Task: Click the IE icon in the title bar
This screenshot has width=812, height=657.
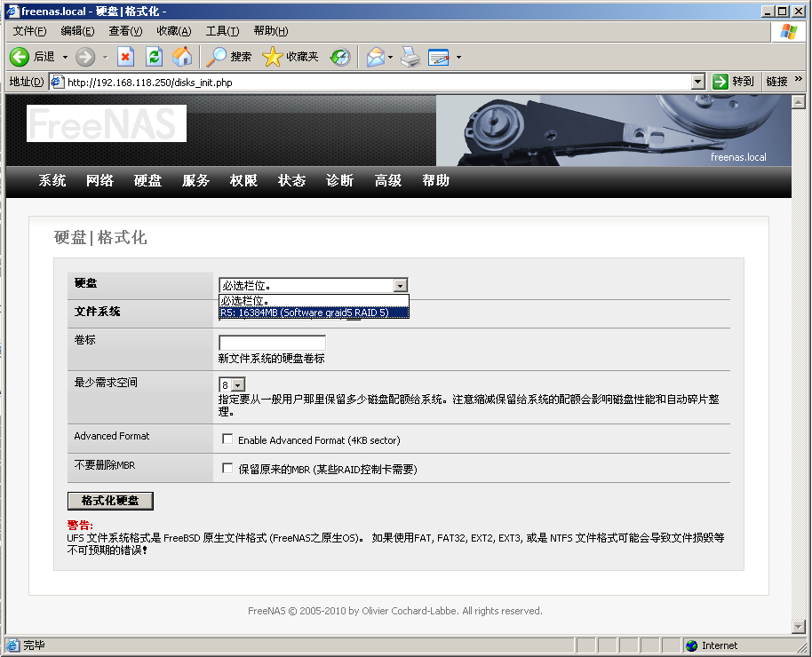Action: click(12, 12)
